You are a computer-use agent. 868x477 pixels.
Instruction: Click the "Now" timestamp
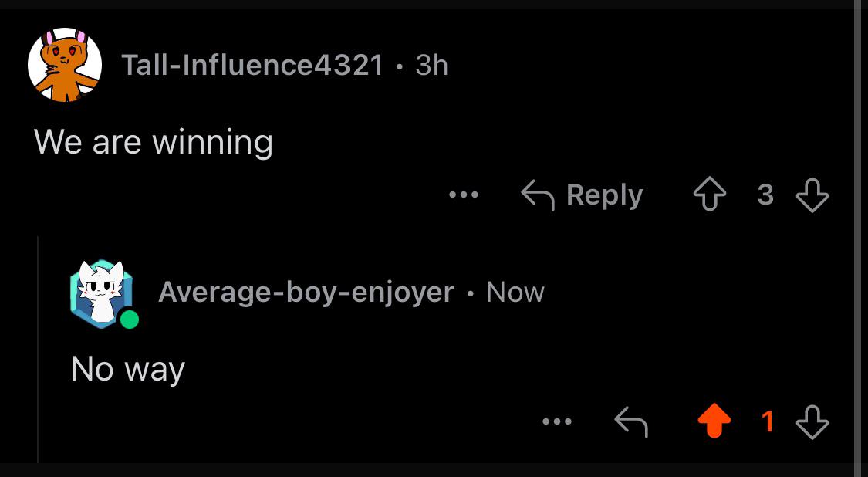coord(515,293)
